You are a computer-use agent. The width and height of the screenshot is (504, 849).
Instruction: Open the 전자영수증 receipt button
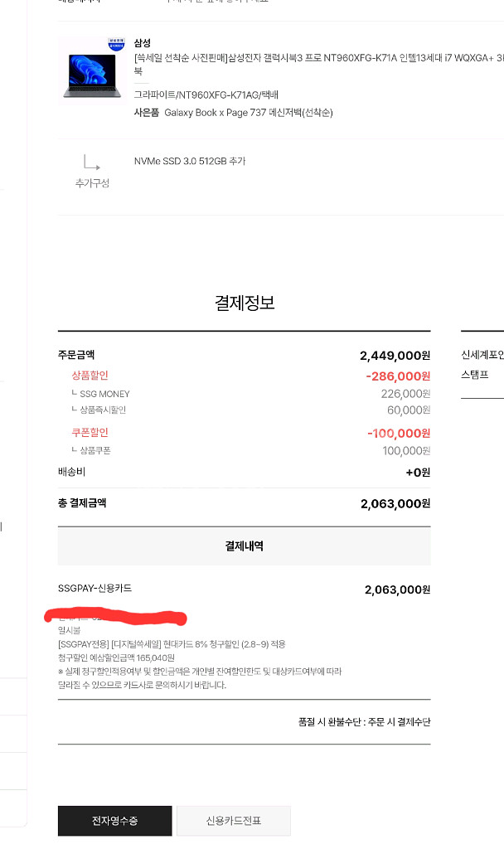click(114, 820)
